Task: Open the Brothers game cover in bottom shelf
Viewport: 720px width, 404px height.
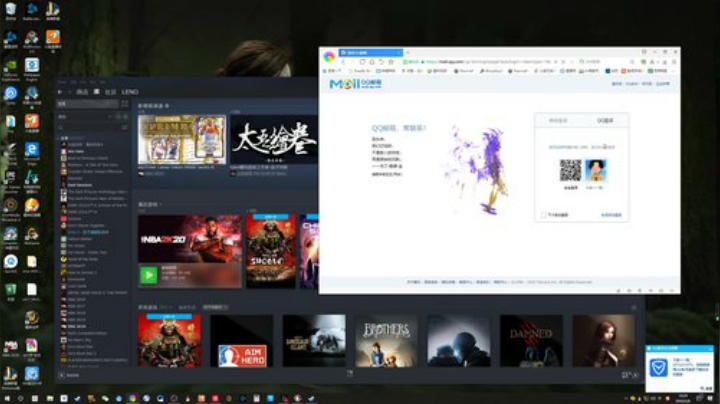Action: point(386,341)
